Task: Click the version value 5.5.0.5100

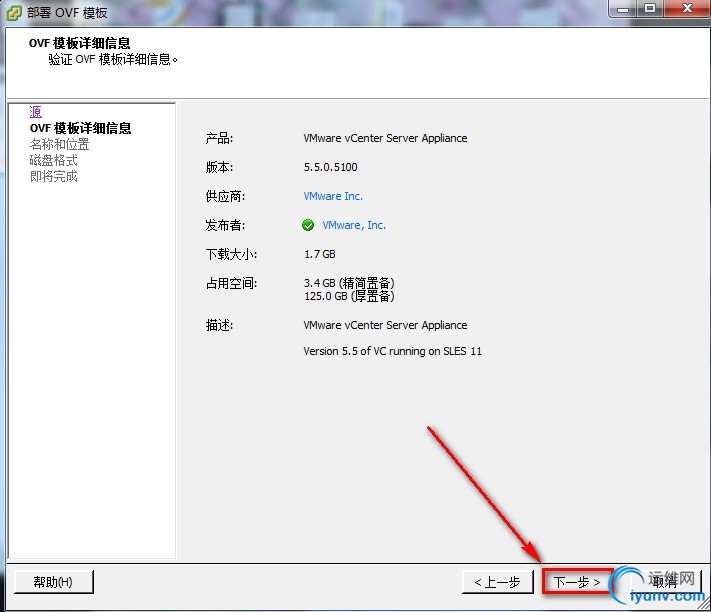Action: tap(331, 167)
